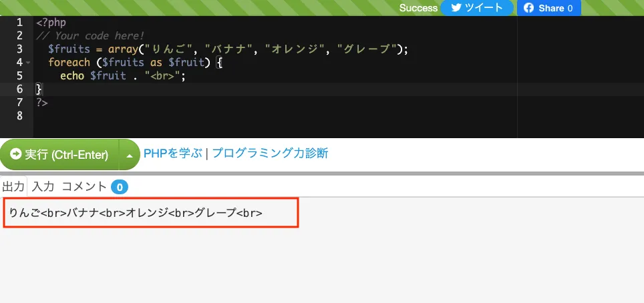Open the dropdown arrow beside the run button
The height and width of the screenshot is (303, 644).
pyautogui.click(x=130, y=155)
